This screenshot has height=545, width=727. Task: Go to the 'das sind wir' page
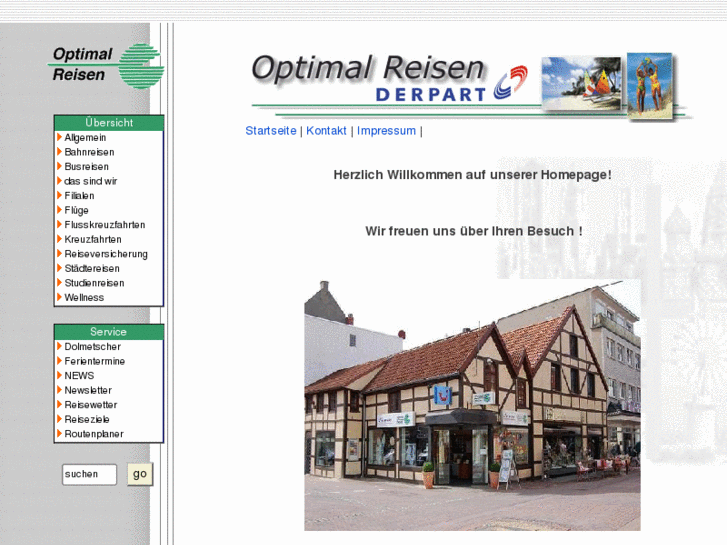(90, 181)
